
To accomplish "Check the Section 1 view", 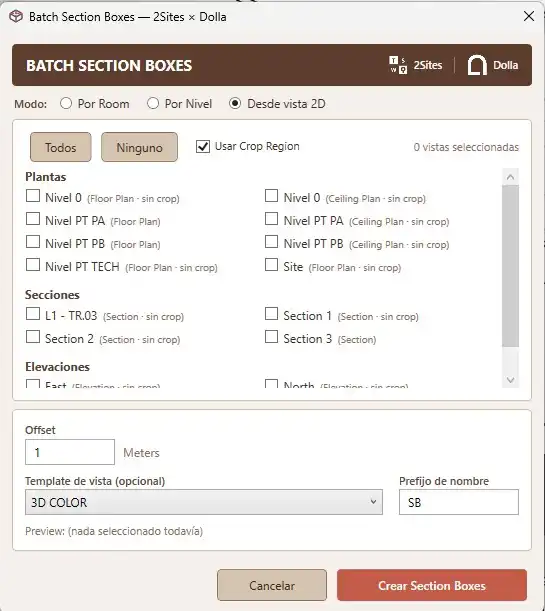I will 271,314.
